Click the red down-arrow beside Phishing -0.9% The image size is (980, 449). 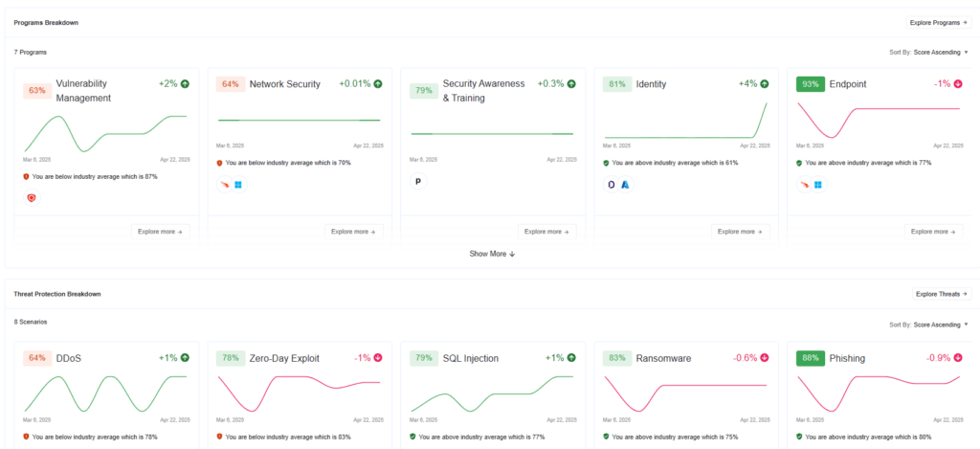coord(958,358)
